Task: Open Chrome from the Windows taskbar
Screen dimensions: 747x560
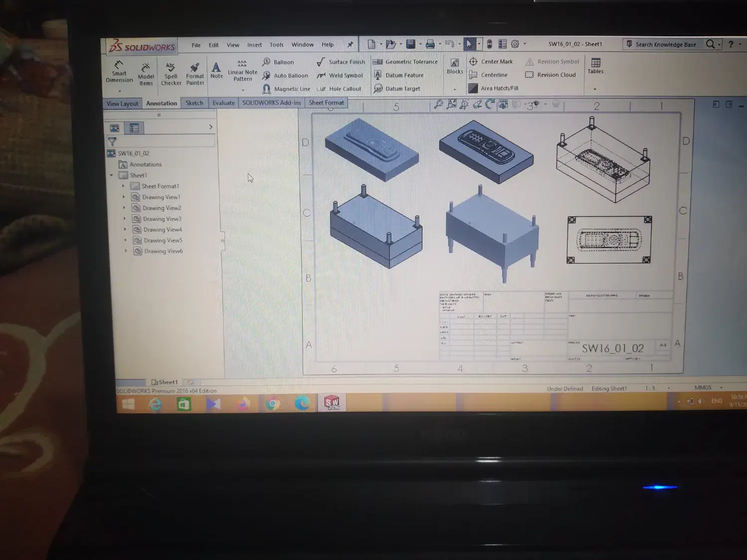Action: coord(272,404)
